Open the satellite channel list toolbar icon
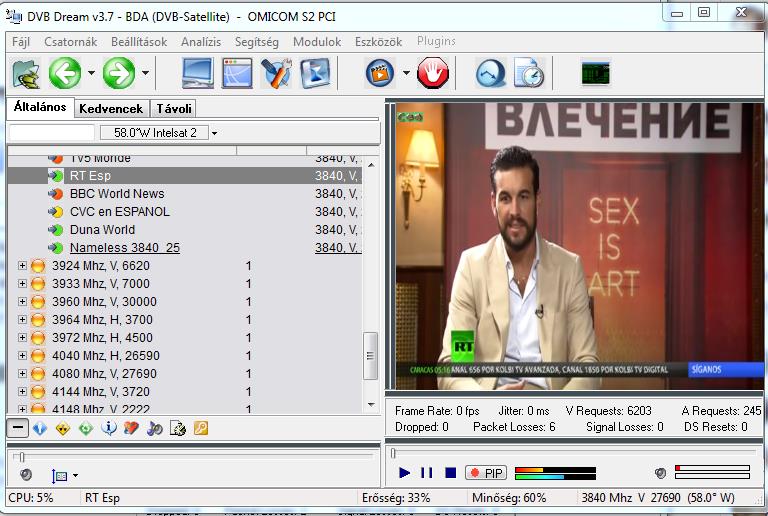The image size is (768, 516). coord(26,73)
